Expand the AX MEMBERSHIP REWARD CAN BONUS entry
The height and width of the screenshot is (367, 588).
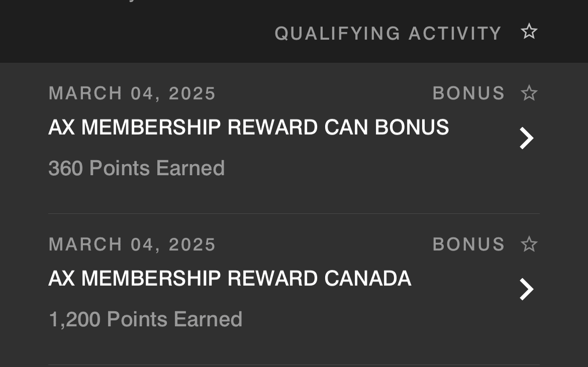coord(526,138)
